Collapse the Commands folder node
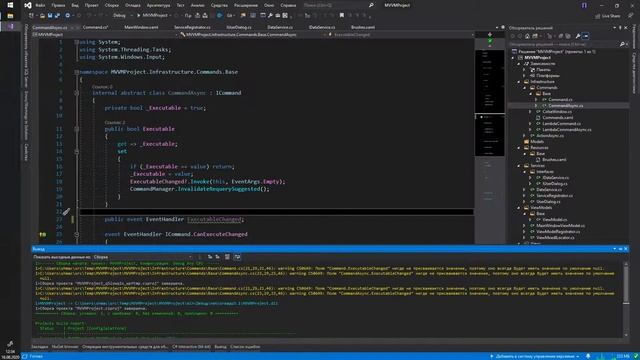The height and width of the screenshot is (360, 640). 524,88
